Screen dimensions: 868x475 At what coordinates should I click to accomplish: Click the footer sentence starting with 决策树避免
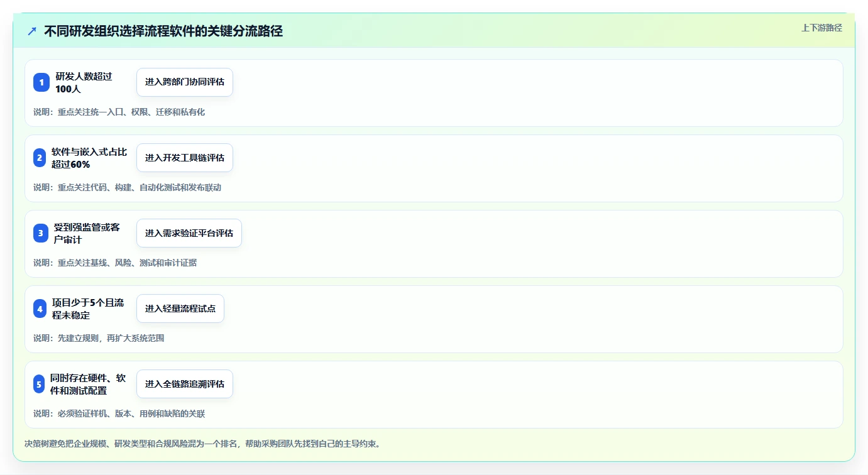pyautogui.click(x=202, y=444)
